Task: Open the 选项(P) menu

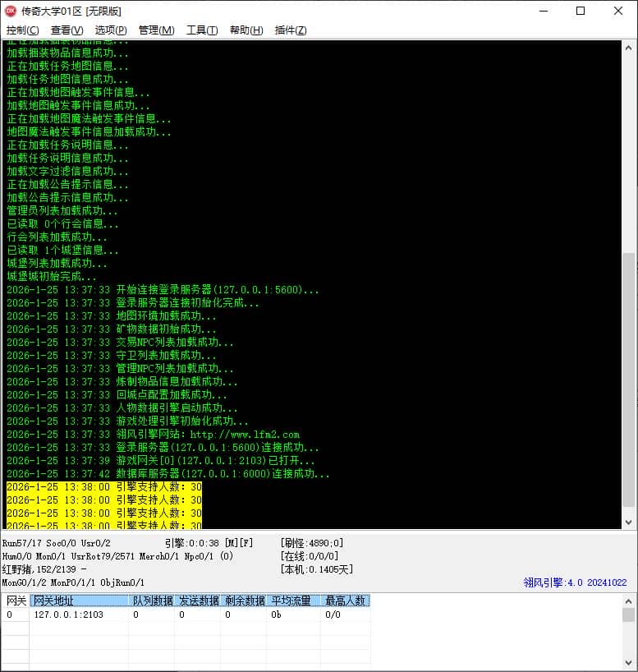Action: pyautogui.click(x=111, y=30)
